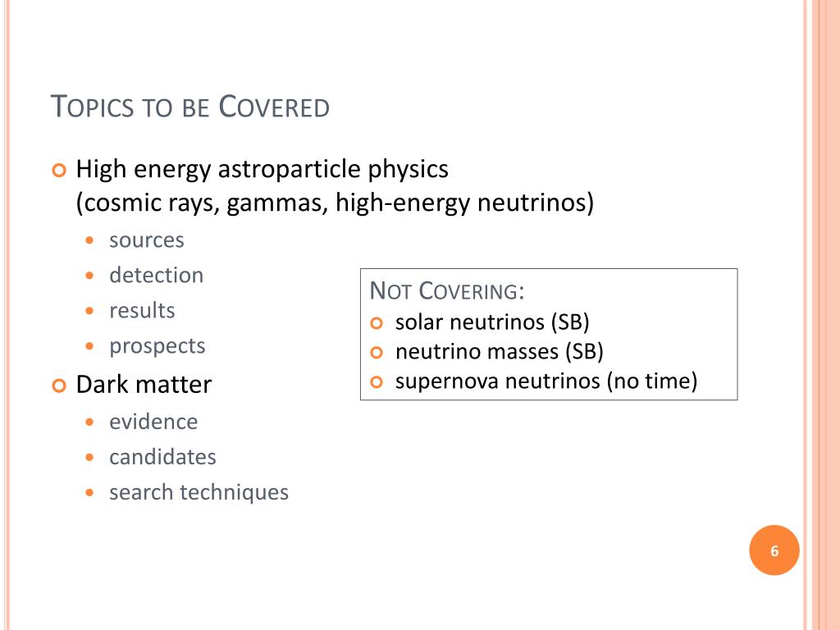This screenshot has width=840, height=630.
Task: Click the ring bullet beside High energy astroparticle physics
Action: (59, 171)
